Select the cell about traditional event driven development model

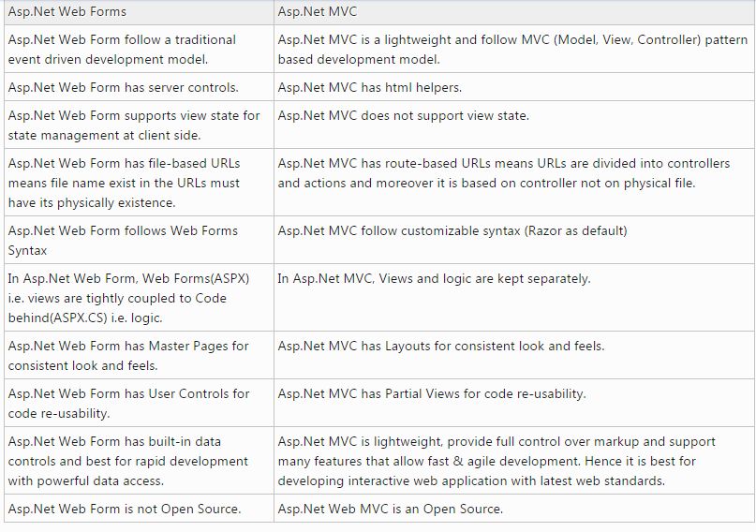pos(139,49)
